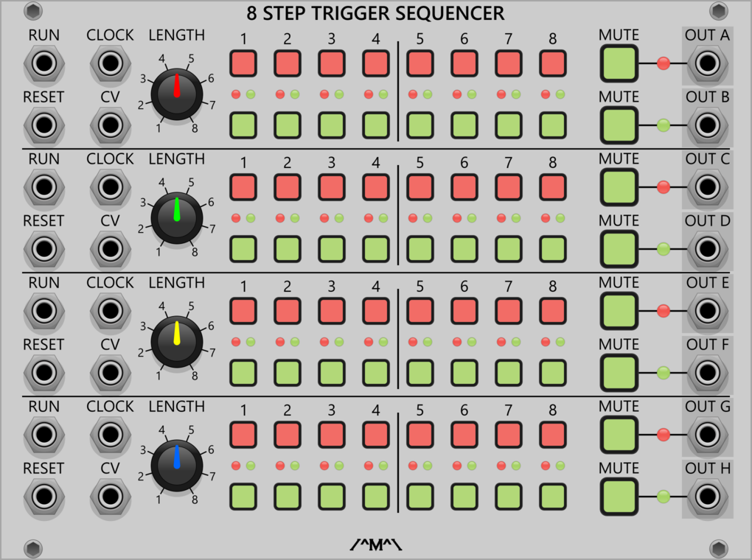Enable green step 1 button for OUT D
Screen dimensions: 752x560
pos(243,249)
